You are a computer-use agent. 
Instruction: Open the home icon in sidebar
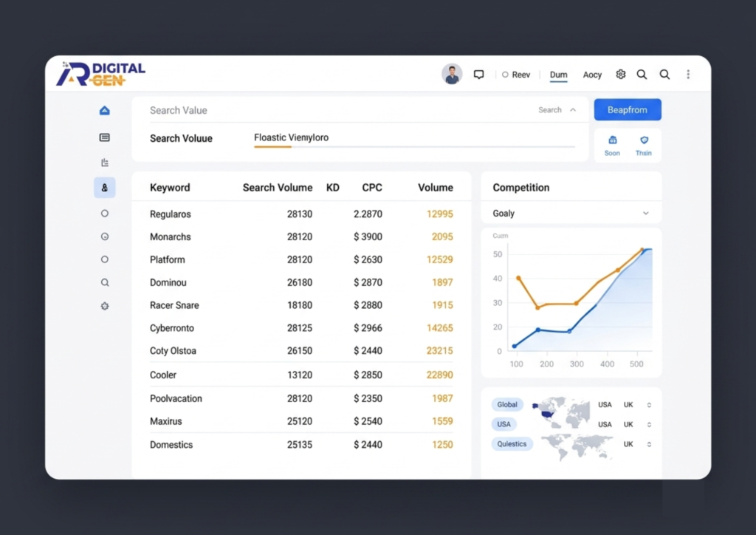pos(105,111)
